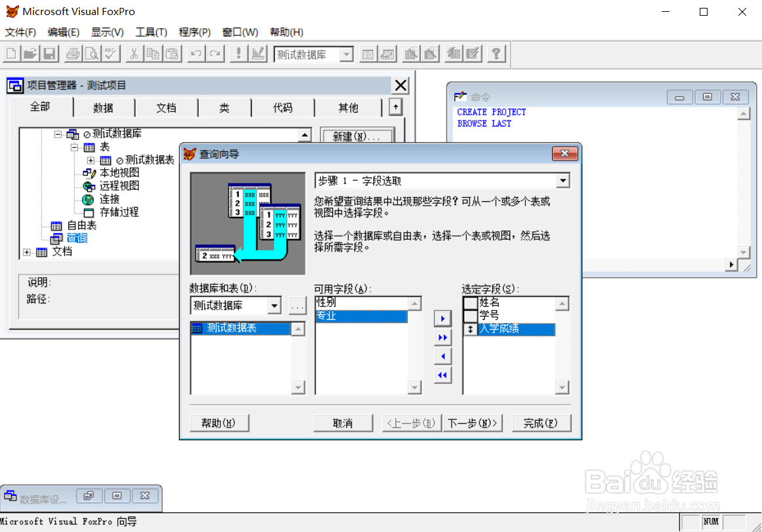762x532 pixels.
Task: Click the mover handle beside 入学成绩
Action: click(x=470, y=329)
